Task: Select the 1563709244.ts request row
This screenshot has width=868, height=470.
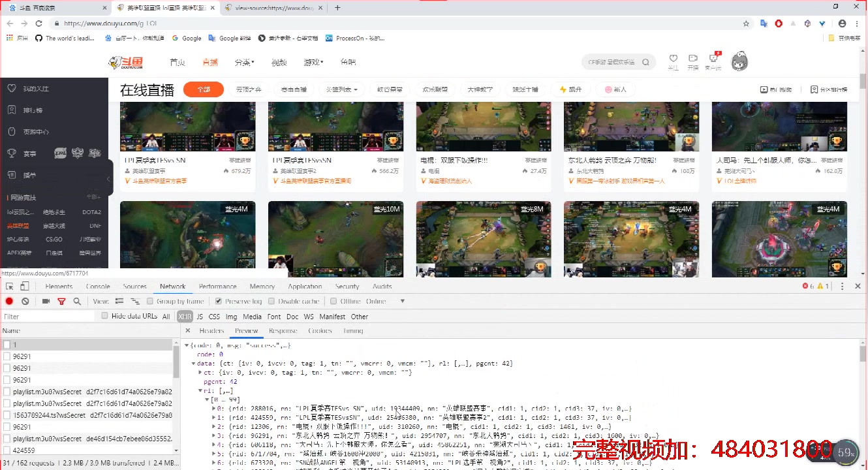Action: point(86,415)
